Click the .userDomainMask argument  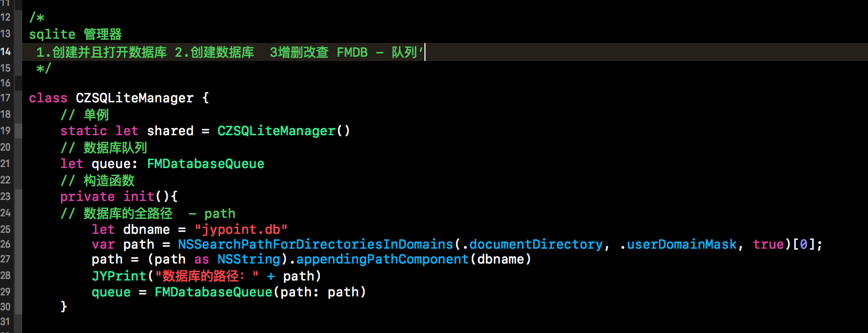679,244
